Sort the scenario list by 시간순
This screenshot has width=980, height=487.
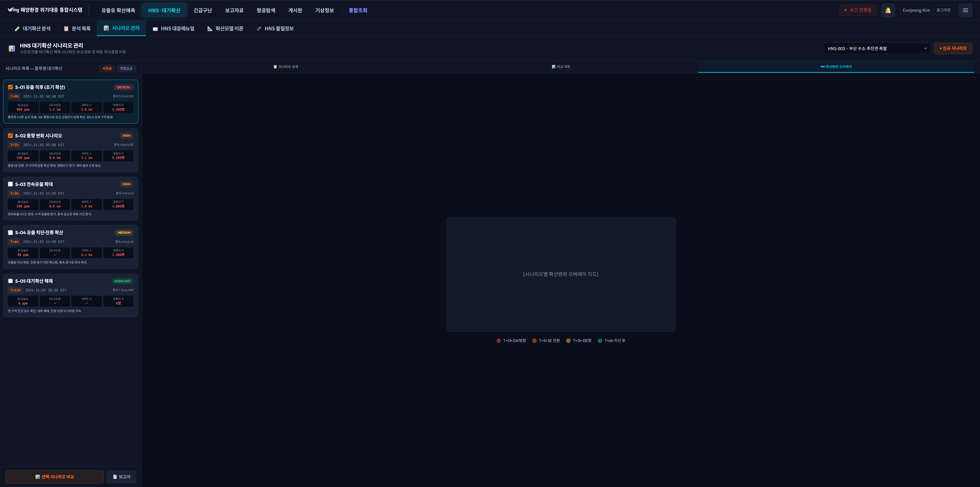pos(107,68)
